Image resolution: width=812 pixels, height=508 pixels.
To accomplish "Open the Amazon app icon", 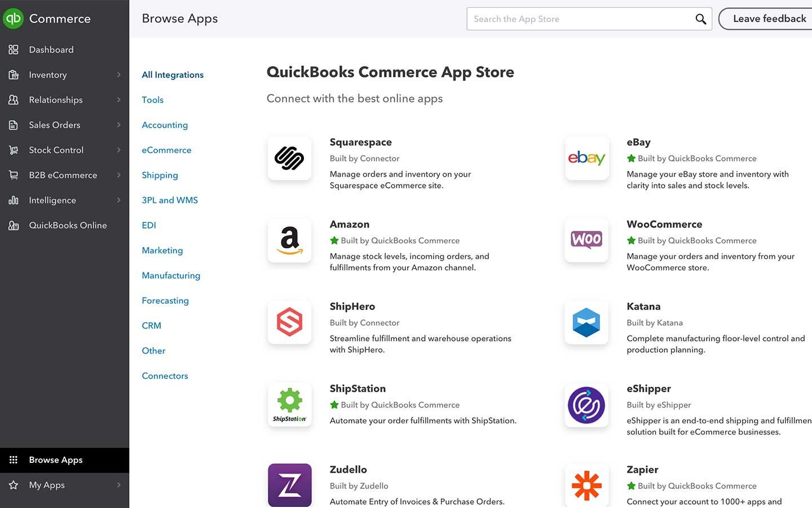I will coord(289,240).
